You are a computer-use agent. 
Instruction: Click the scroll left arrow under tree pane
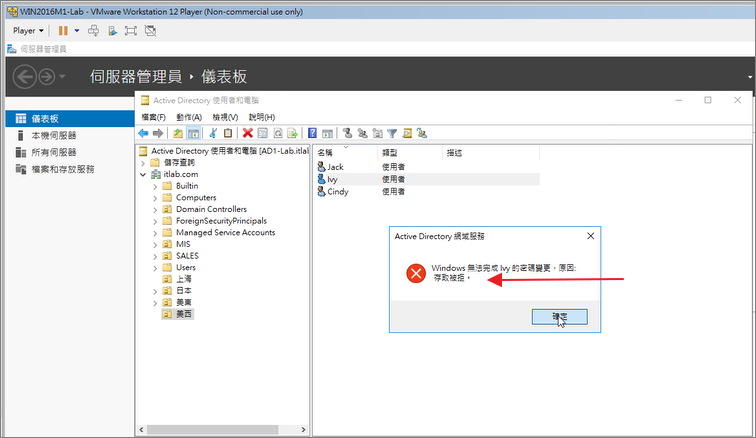coord(141,429)
